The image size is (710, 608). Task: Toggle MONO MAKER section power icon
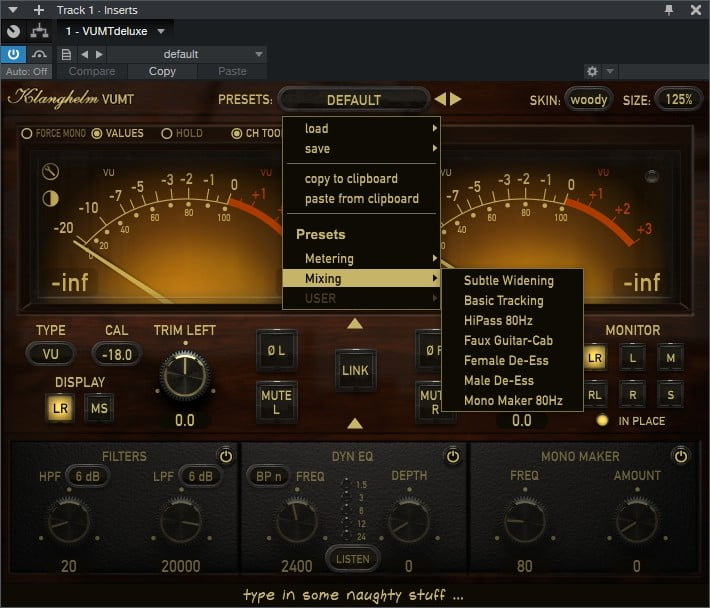pyautogui.click(x=681, y=456)
